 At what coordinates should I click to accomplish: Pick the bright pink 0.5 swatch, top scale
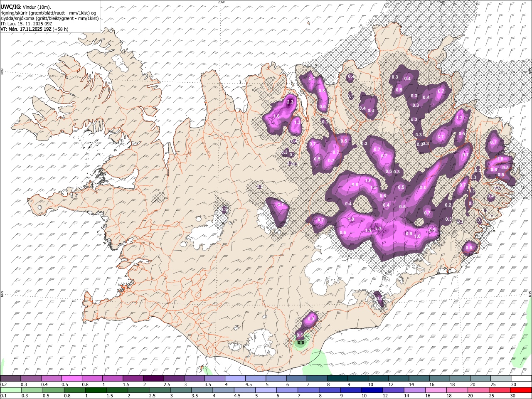(71, 378)
